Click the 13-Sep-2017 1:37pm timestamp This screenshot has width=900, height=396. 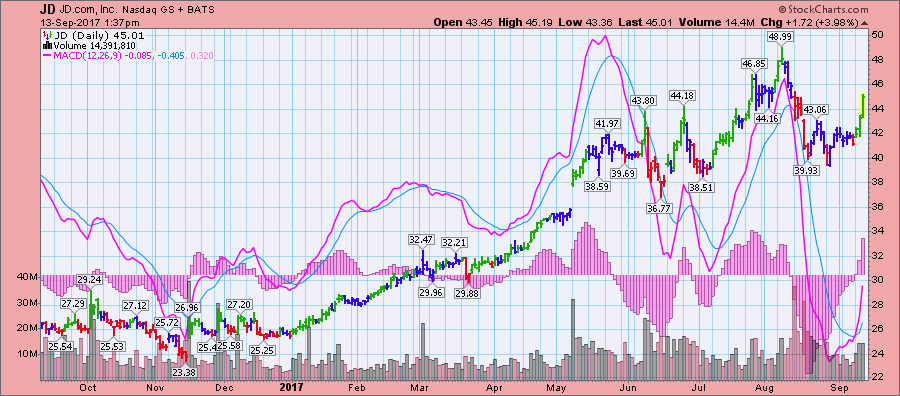(90, 23)
